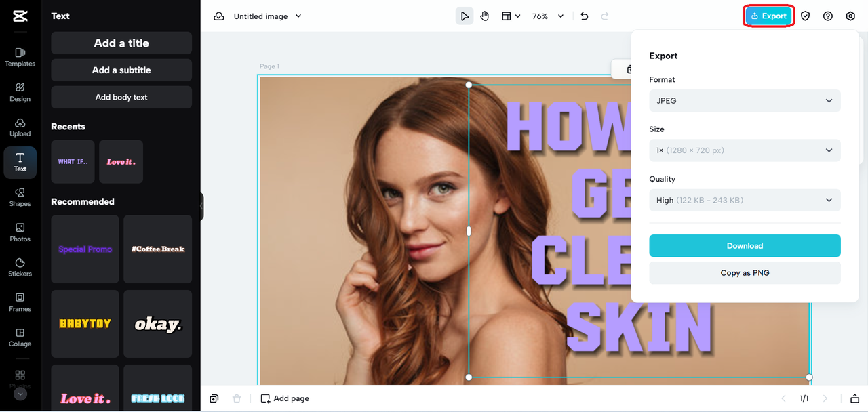
Task: Open the Stickers sidebar panel
Action: (20, 268)
